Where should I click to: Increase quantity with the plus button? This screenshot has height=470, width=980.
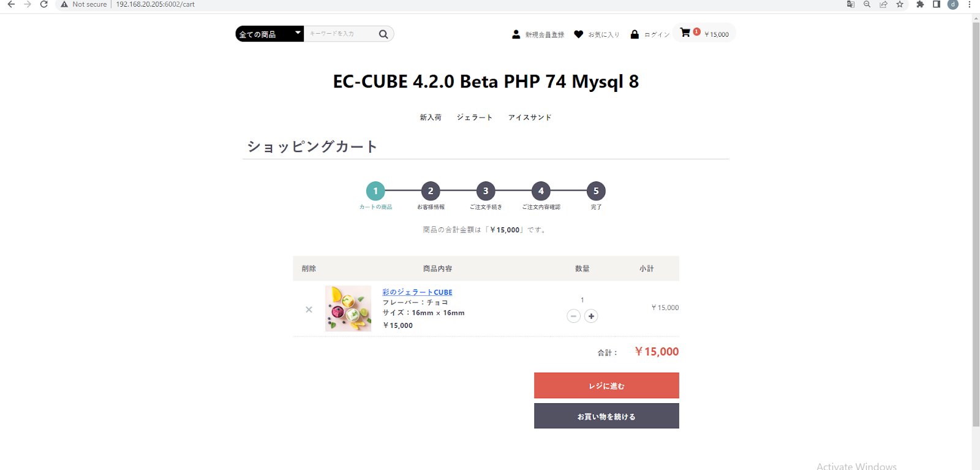[x=590, y=316]
